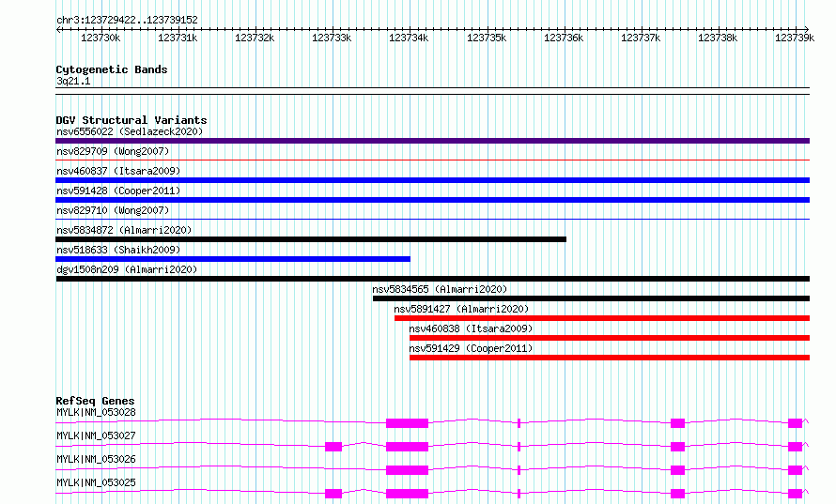Select the blue nsv518633 variant bar

(x=233, y=259)
